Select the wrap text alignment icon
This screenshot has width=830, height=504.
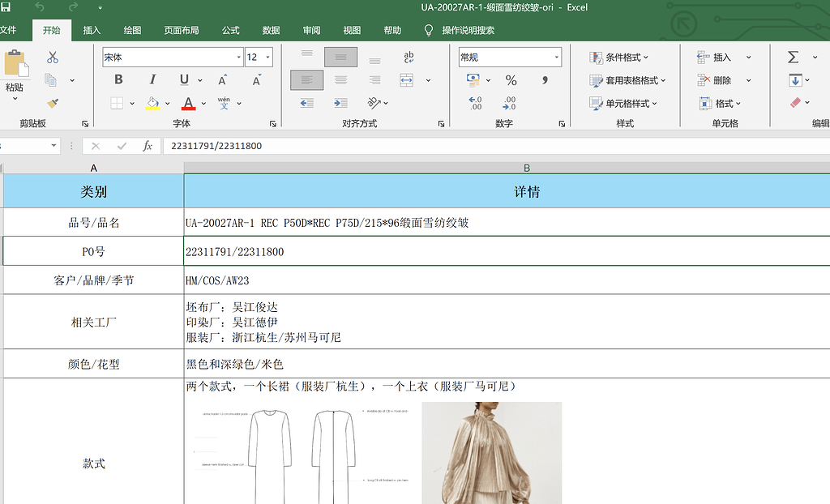click(409, 56)
